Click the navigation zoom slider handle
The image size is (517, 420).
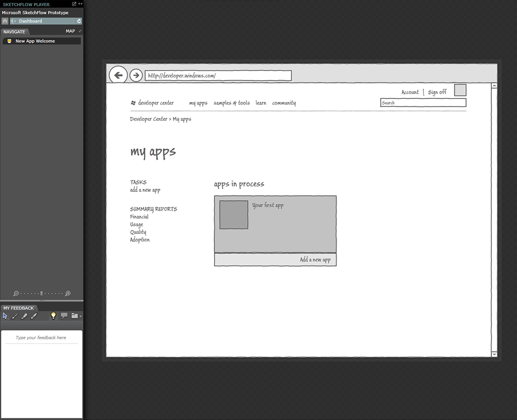[x=41, y=293]
